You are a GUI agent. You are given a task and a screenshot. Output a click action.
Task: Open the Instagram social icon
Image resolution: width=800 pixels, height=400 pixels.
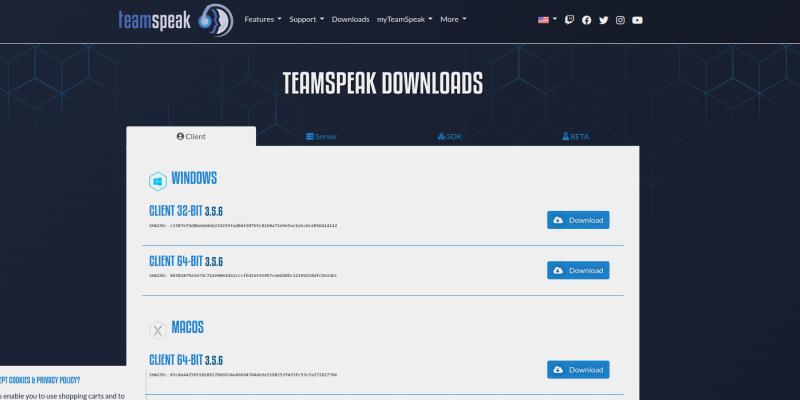pyautogui.click(x=620, y=19)
